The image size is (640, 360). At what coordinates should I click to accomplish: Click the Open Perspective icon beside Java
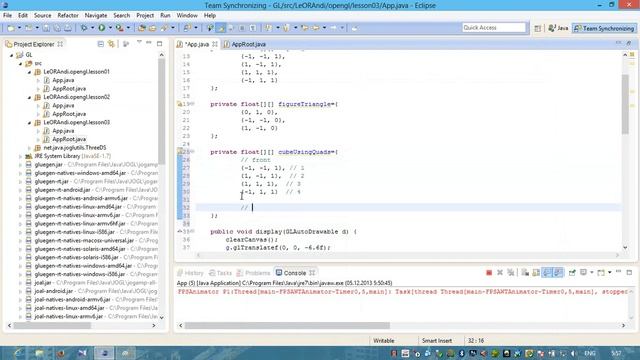click(538, 28)
